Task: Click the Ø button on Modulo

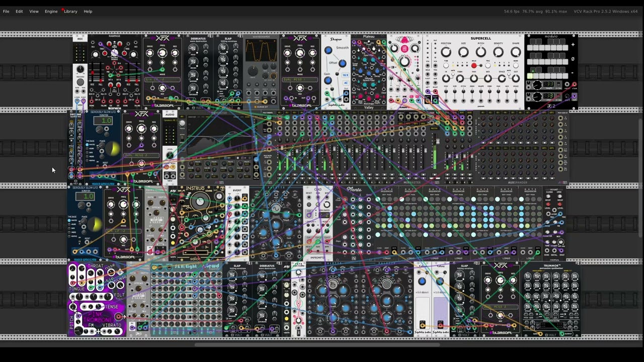Action: pos(573,59)
